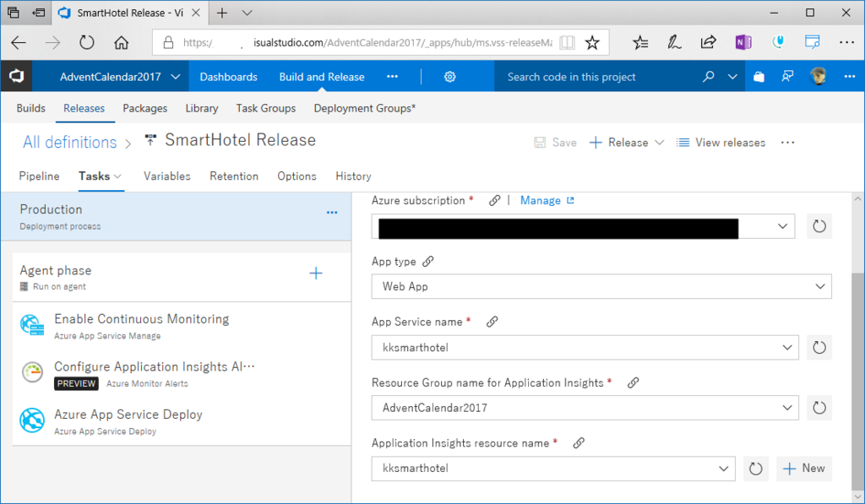Click the search magnifier icon

(x=709, y=77)
